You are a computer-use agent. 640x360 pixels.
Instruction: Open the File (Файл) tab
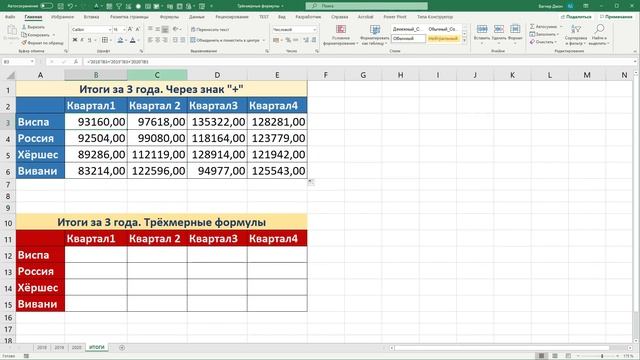point(10,17)
